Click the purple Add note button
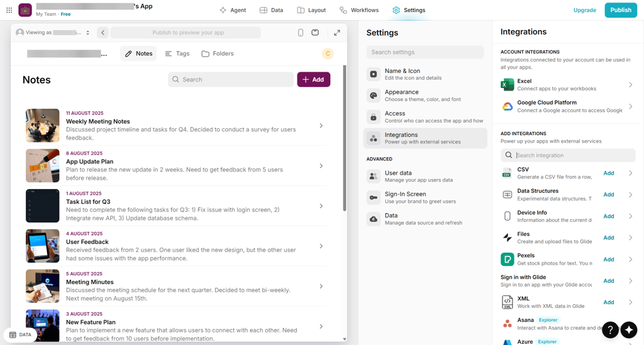 (x=314, y=80)
